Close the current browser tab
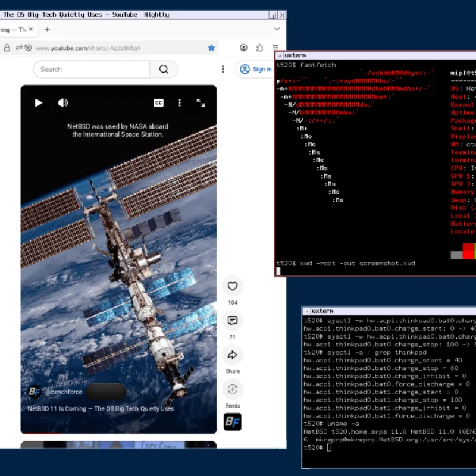 [x=31, y=29]
